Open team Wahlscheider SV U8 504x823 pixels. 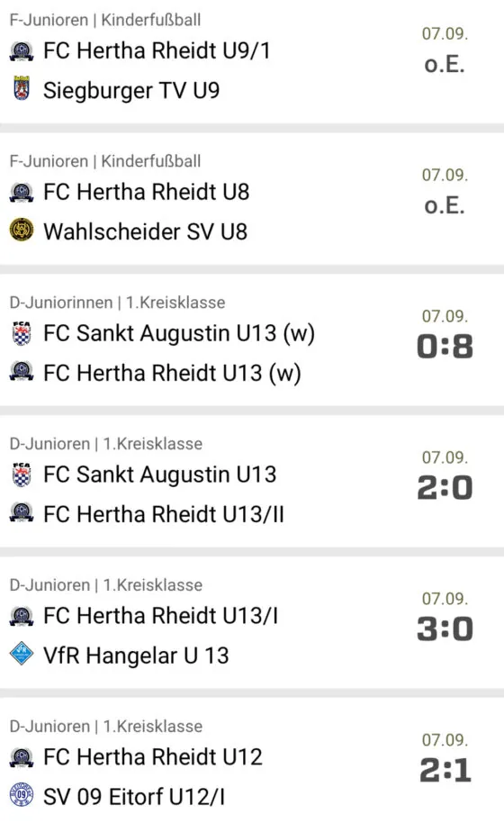pyautogui.click(x=145, y=231)
